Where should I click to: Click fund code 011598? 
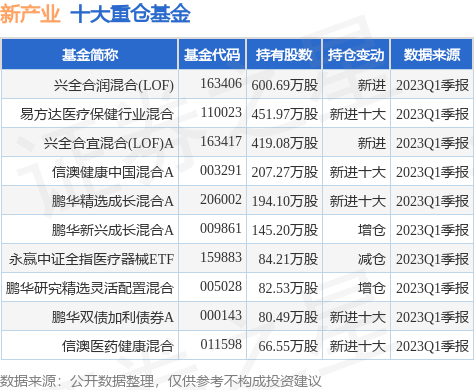pyautogui.click(x=221, y=344)
